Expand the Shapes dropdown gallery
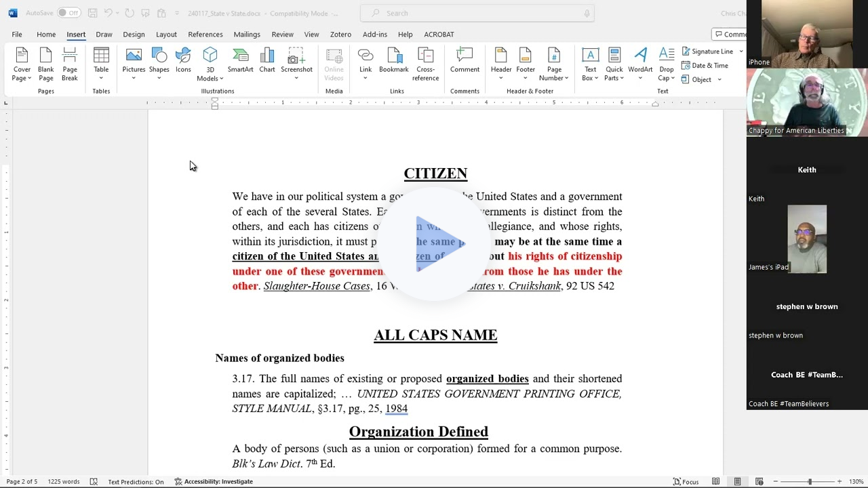868x488 pixels. point(159,77)
